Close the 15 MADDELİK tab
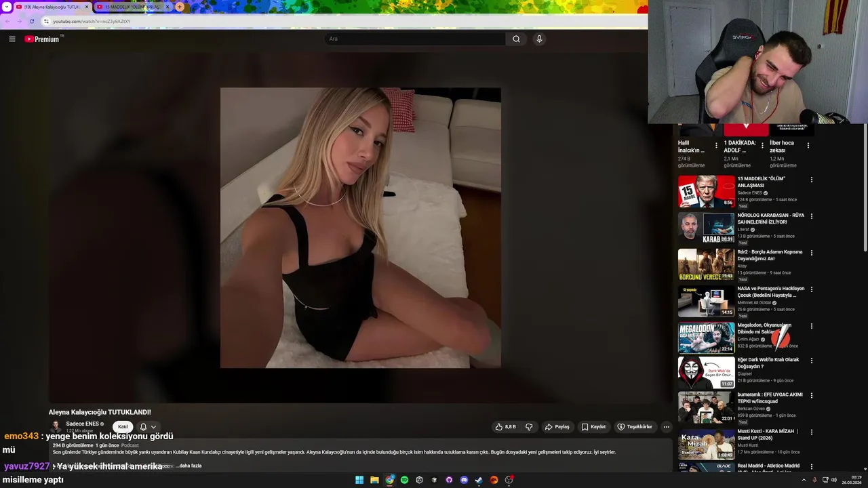Screen dimensions: 868x488 (x=167, y=7)
